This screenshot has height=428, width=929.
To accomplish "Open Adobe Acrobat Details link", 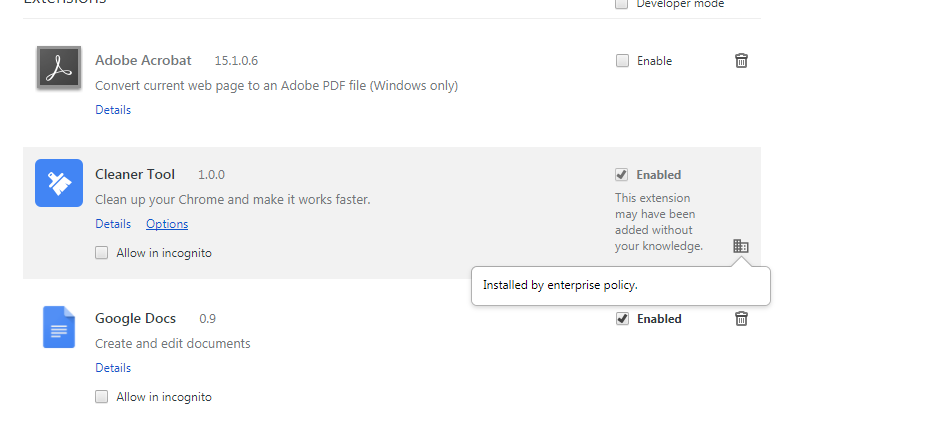I will 113,110.
